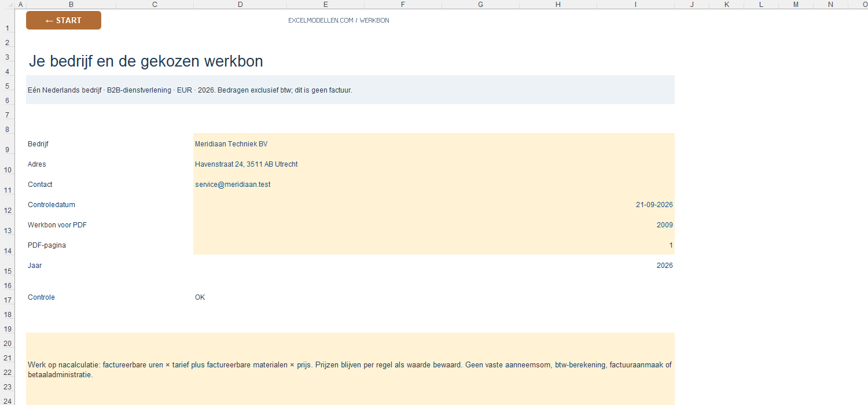868x405 pixels.
Task: Select column M header
Action: (x=796, y=4)
